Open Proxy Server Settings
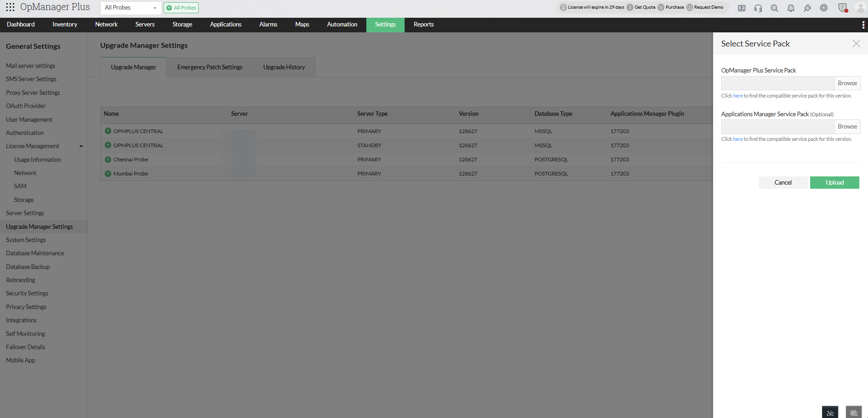Image resolution: width=868 pixels, height=418 pixels. [33, 93]
